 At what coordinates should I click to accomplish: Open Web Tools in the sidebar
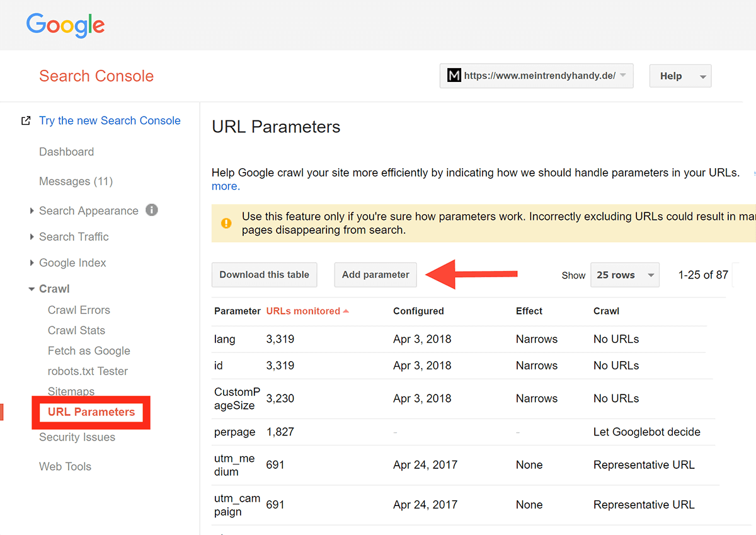tap(65, 466)
